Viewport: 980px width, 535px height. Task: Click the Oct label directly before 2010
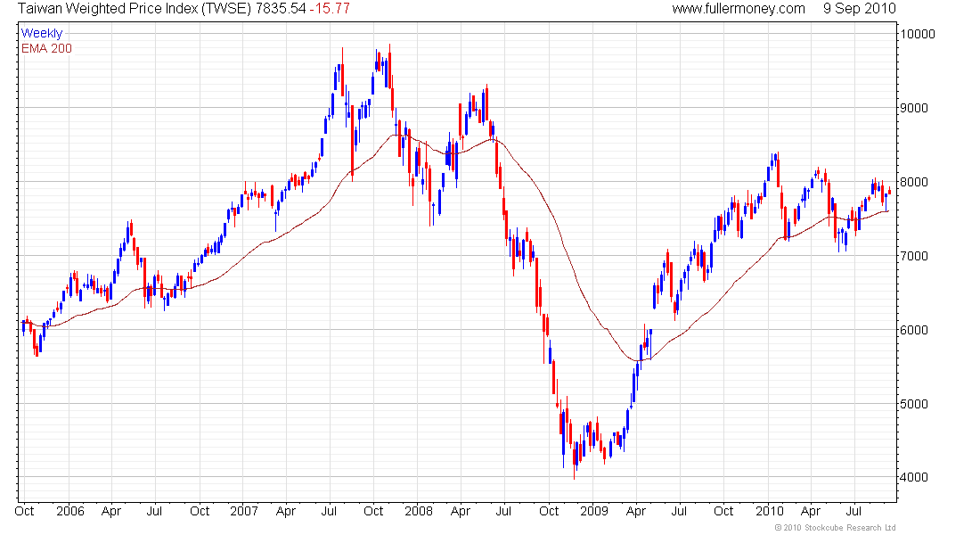(x=723, y=511)
